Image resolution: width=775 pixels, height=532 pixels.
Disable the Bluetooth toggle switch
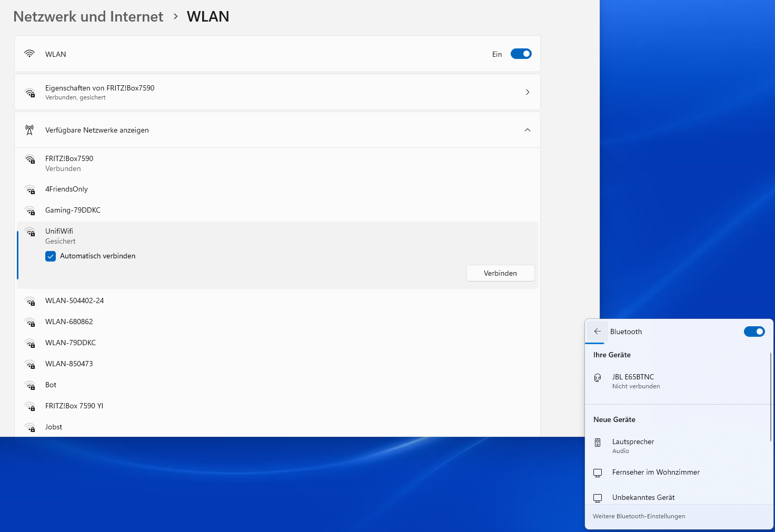pos(754,332)
